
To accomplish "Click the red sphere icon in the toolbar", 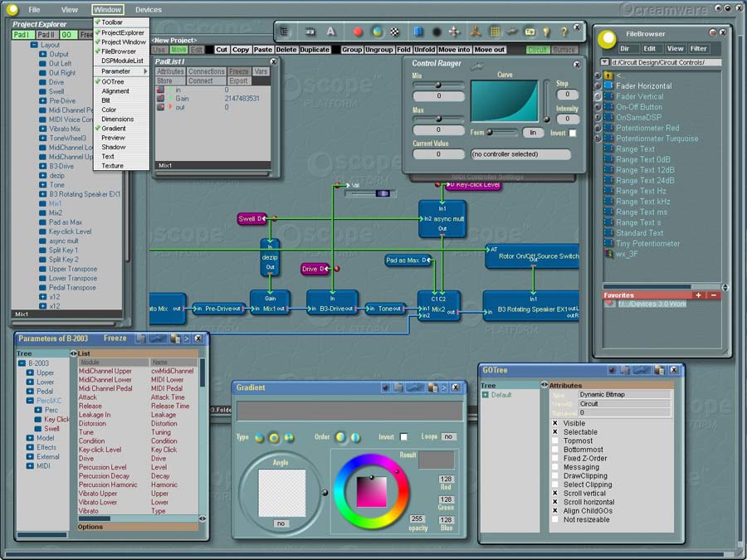I will click(x=359, y=32).
